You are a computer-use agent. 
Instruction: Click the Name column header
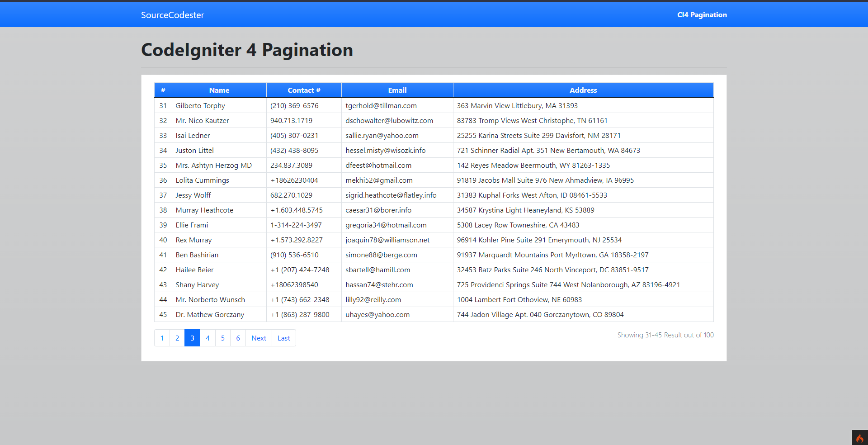click(219, 90)
